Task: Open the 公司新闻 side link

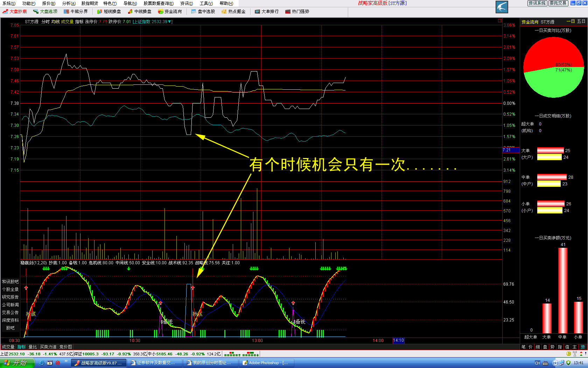Action: click(10, 305)
